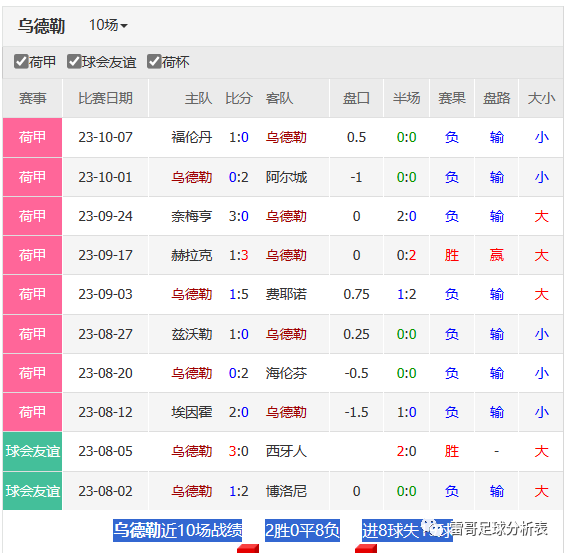The width and height of the screenshot is (565, 553).
Task: Select the 荷甲 tag for 23-10-07 match
Action: coord(32,137)
